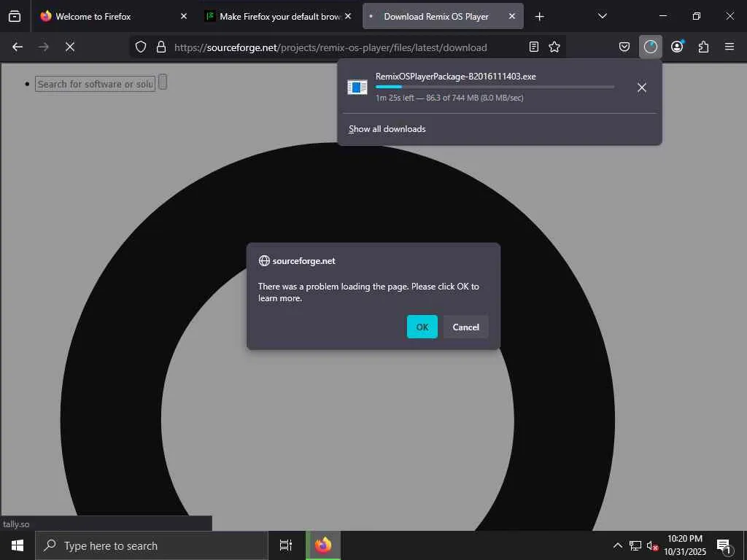Go back to previous page
The width and height of the screenshot is (747, 560).
[x=18, y=47]
